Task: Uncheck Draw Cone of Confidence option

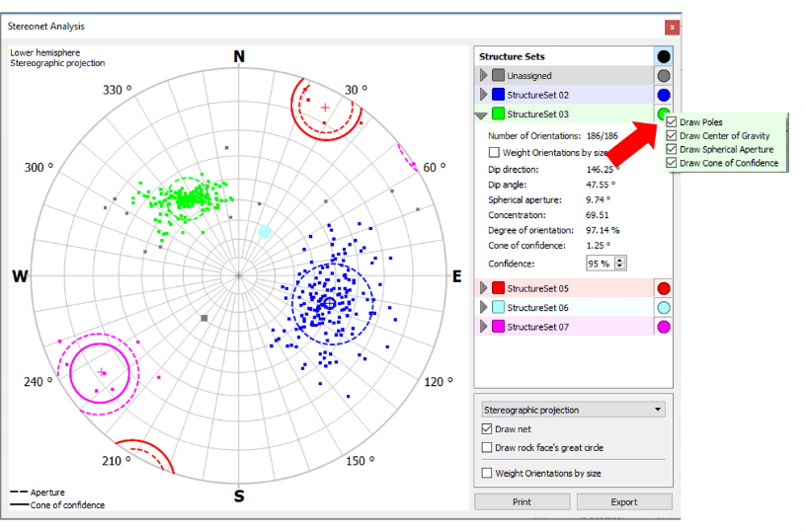Action: [x=672, y=163]
